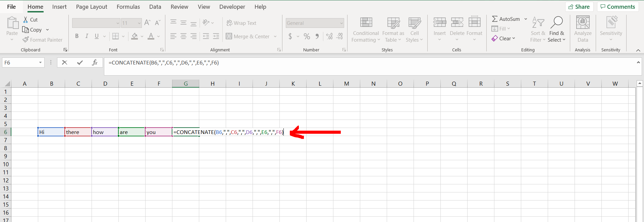Select cell containing 'there'
The width and height of the screenshot is (644, 222).
tap(78, 132)
